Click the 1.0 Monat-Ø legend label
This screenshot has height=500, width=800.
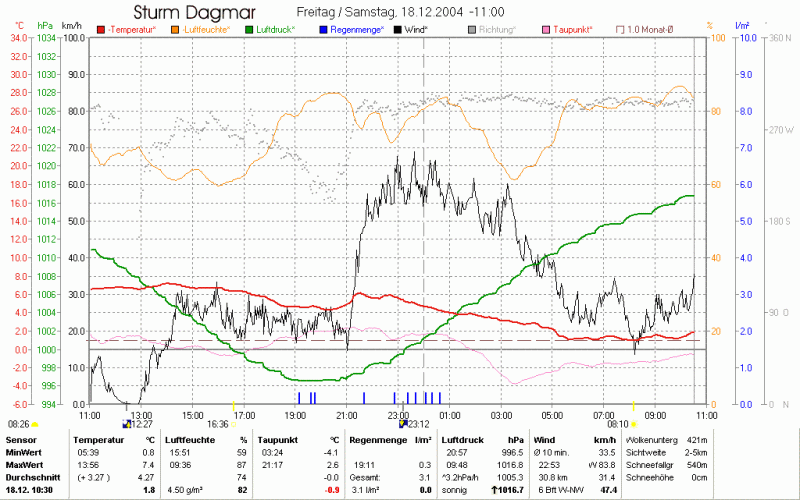pyautogui.click(x=650, y=30)
